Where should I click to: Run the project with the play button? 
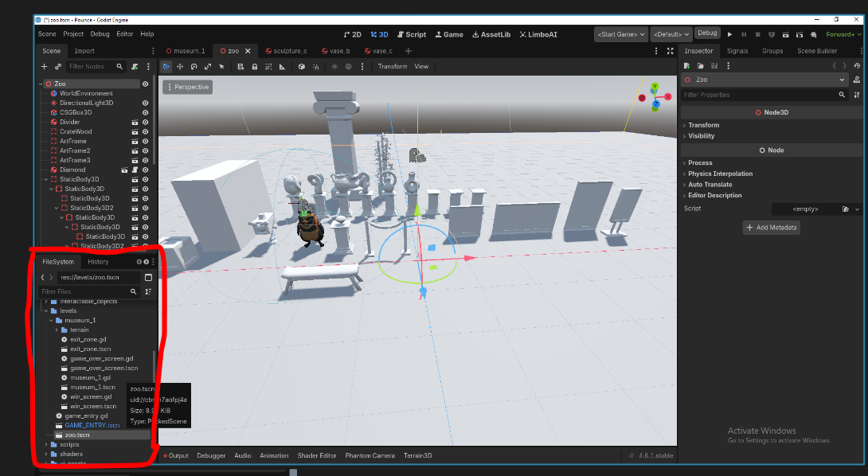(x=729, y=34)
